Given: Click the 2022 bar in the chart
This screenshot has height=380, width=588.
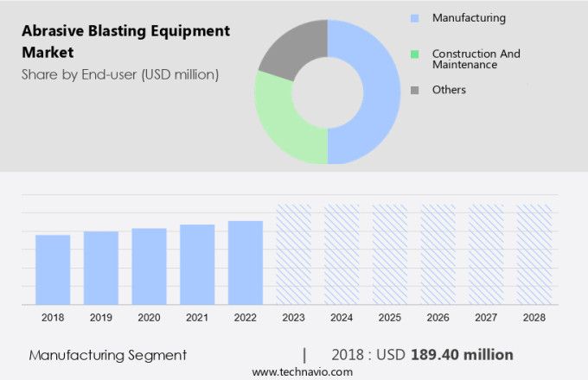Looking at the screenshot, I should tap(246, 263).
